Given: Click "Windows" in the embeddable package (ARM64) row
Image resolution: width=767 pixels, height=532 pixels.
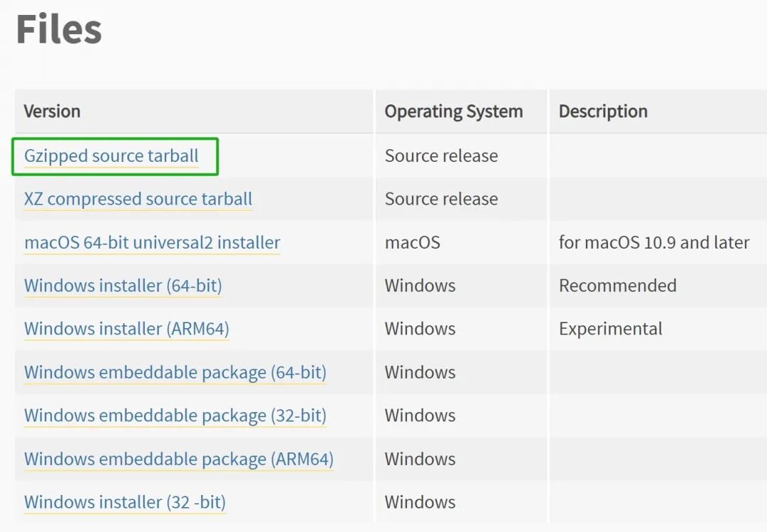Looking at the screenshot, I should pos(420,459).
